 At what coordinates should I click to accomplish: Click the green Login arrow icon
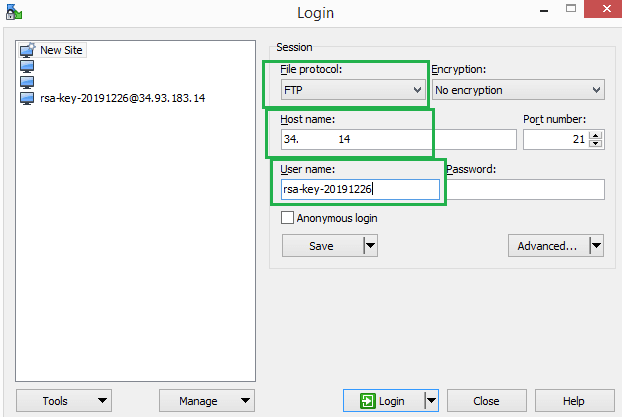tap(367, 401)
